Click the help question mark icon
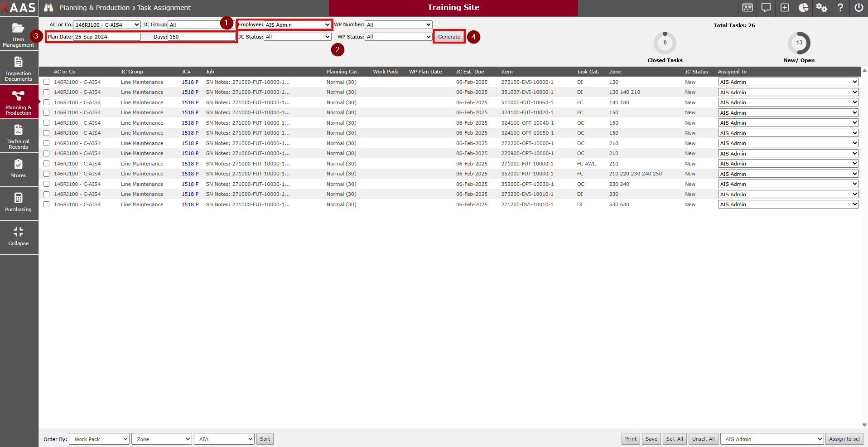This screenshot has height=447, width=868. (x=840, y=8)
